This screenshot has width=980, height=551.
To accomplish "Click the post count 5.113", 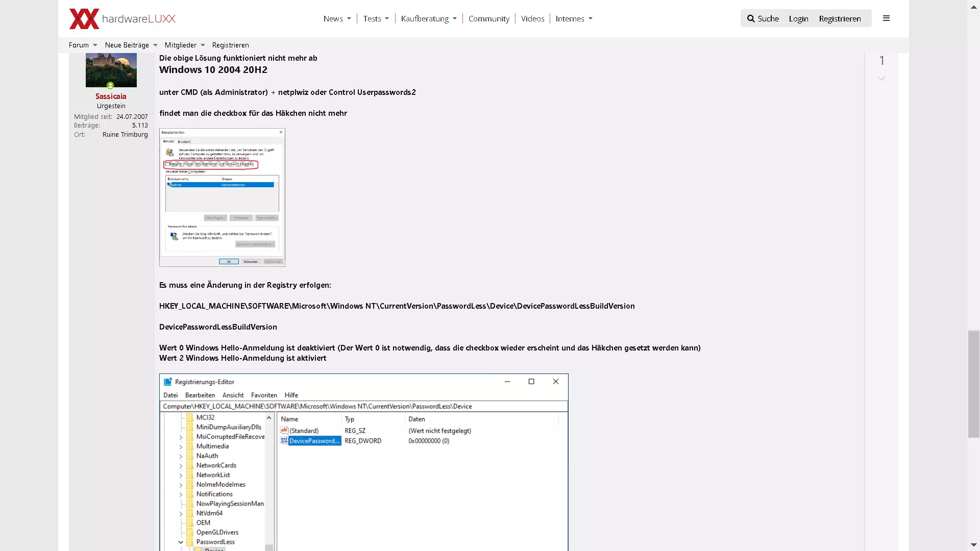I will click(x=140, y=126).
